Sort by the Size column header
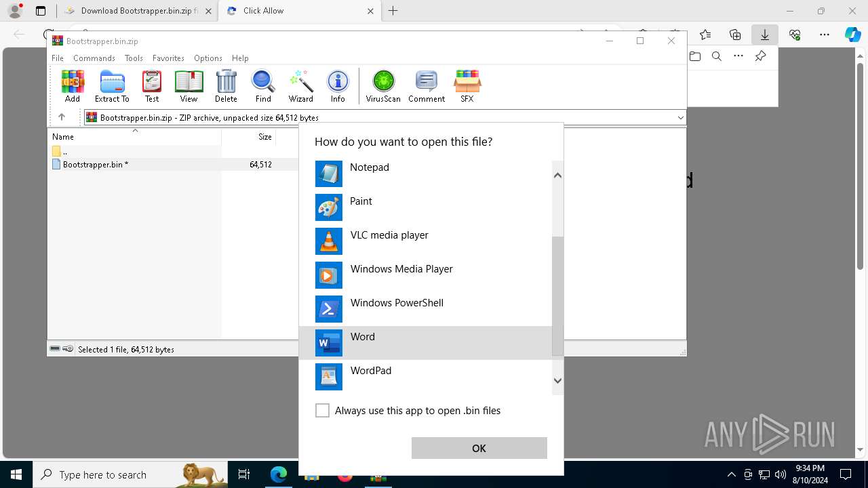The image size is (868, 488). pyautogui.click(x=249, y=137)
